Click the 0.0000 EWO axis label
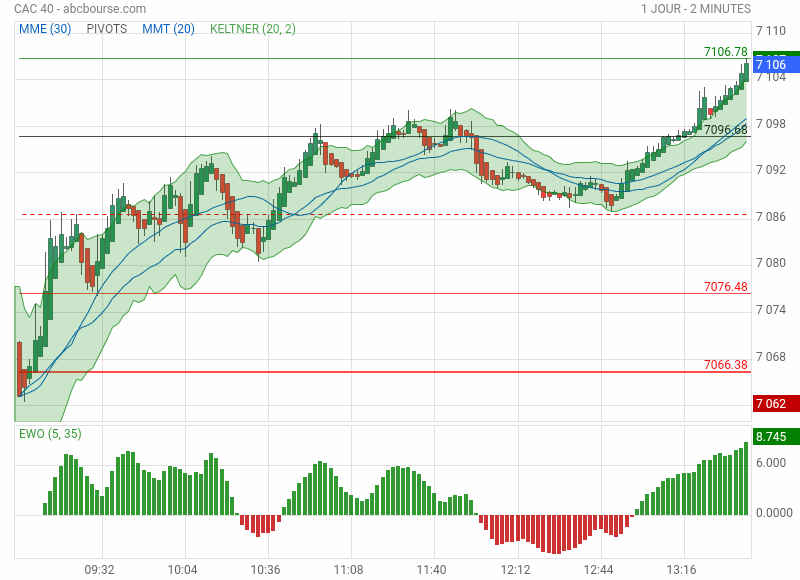This screenshot has width=800, height=580. [774, 513]
